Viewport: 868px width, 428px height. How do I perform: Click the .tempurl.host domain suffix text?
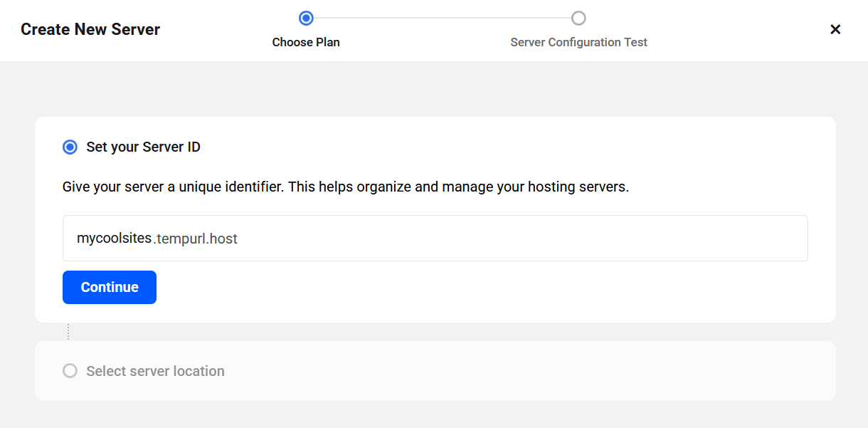195,239
